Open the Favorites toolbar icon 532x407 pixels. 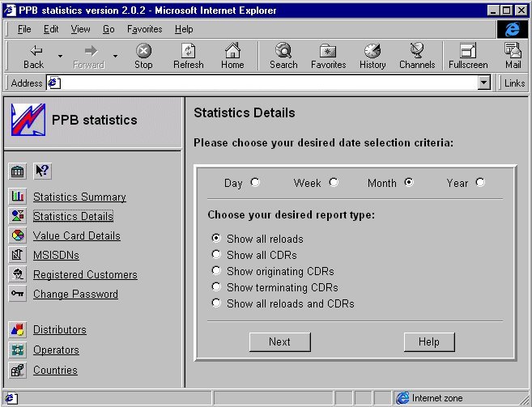pos(328,51)
